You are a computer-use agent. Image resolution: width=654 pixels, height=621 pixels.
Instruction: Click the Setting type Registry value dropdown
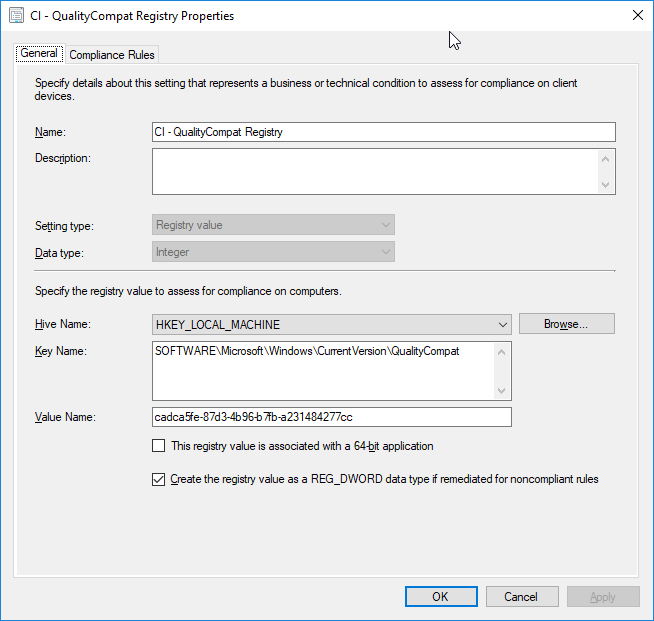click(273, 225)
